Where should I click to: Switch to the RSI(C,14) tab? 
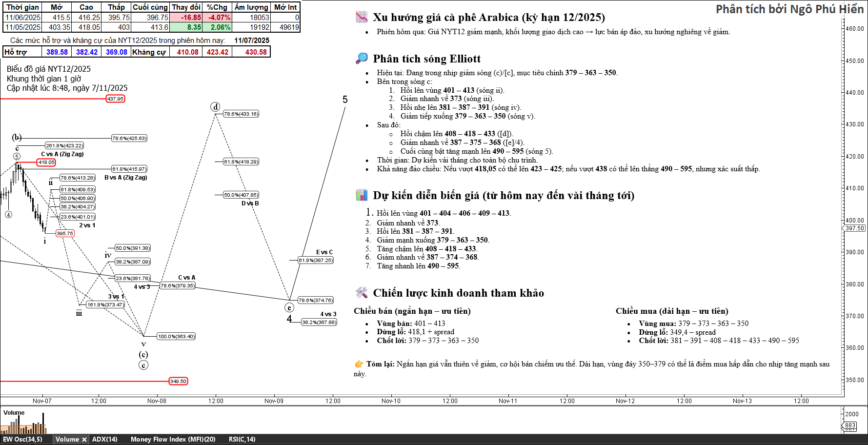[x=242, y=440]
